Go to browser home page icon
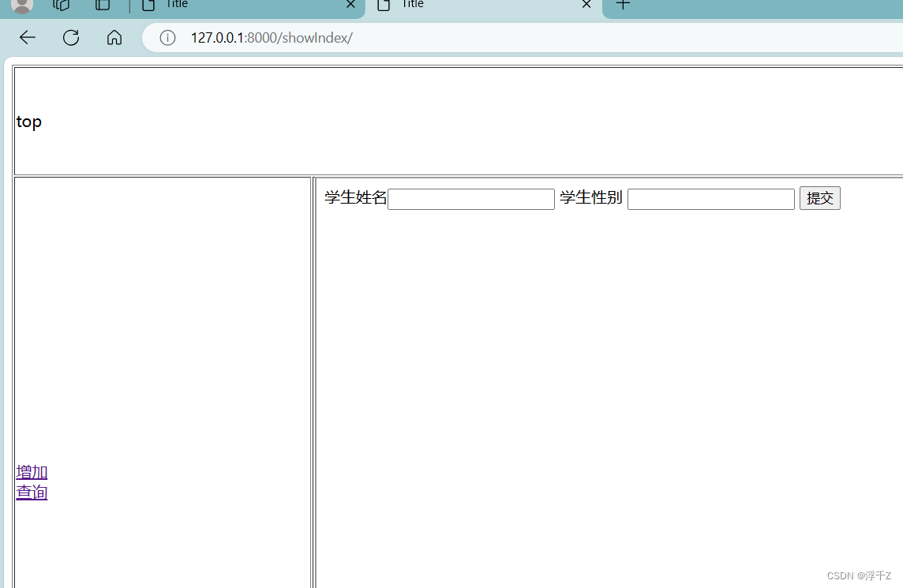The height and width of the screenshot is (588, 903). [114, 37]
